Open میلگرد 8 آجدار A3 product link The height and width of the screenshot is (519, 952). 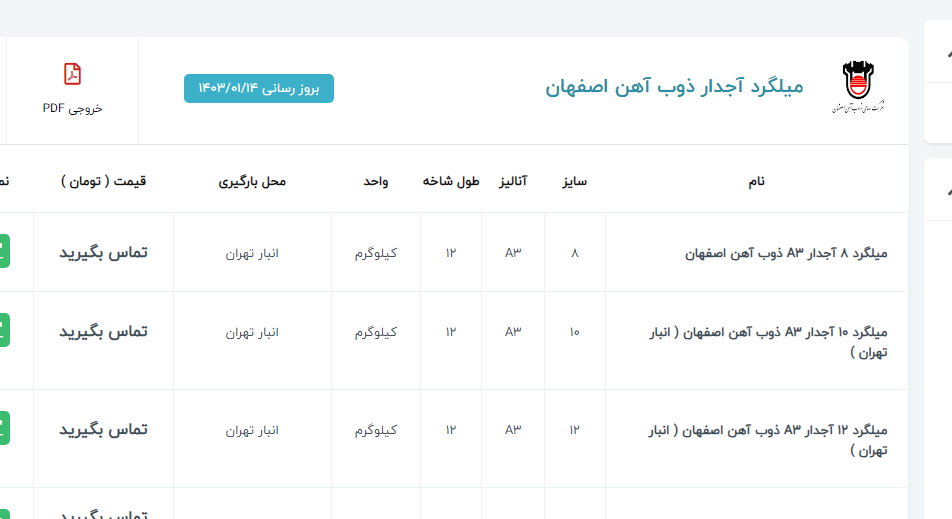786,253
